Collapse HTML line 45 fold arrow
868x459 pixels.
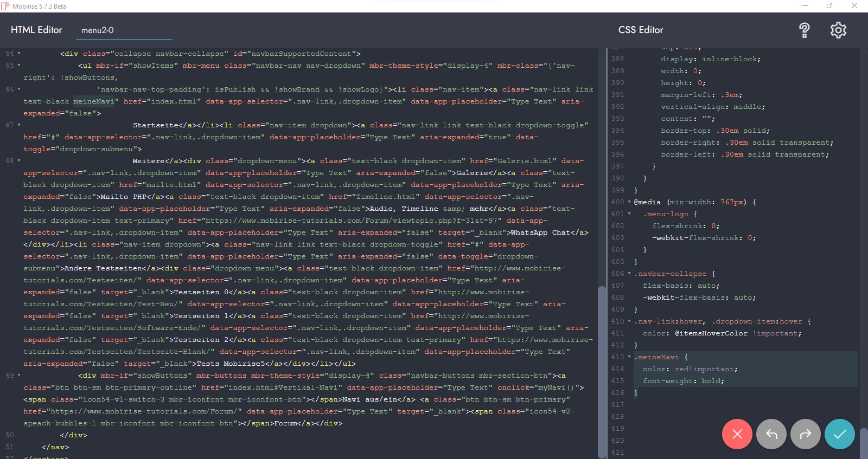pos(19,66)
